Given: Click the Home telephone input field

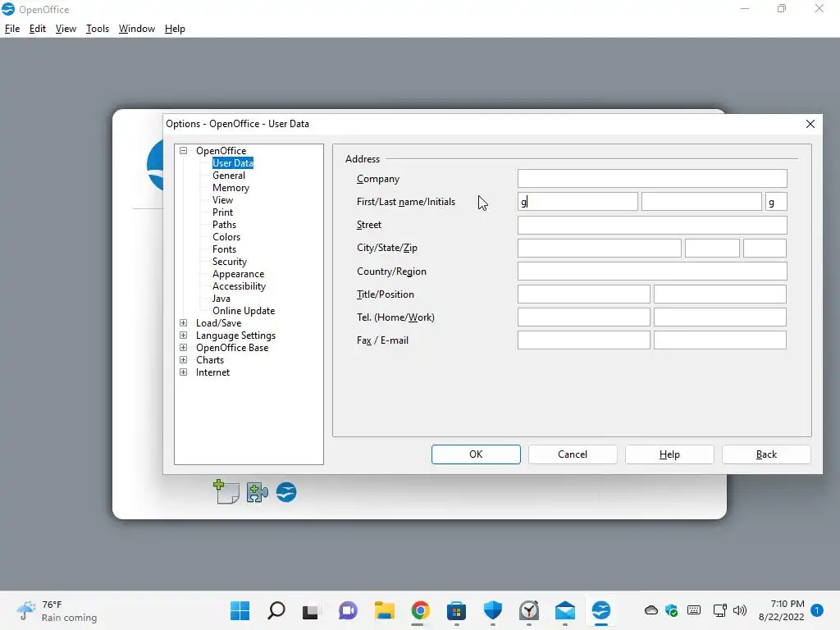Looking at the screenshot, I should (584, 317).
